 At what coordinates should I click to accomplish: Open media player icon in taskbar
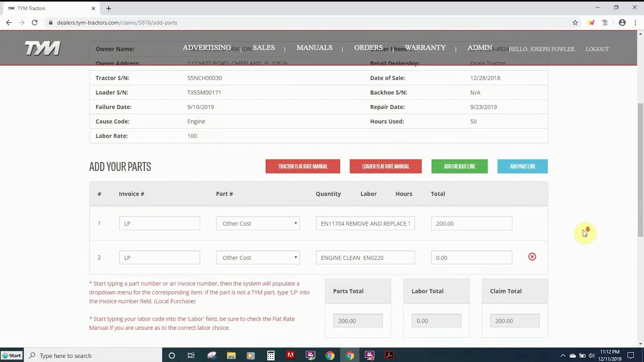(x=251, y=355)
